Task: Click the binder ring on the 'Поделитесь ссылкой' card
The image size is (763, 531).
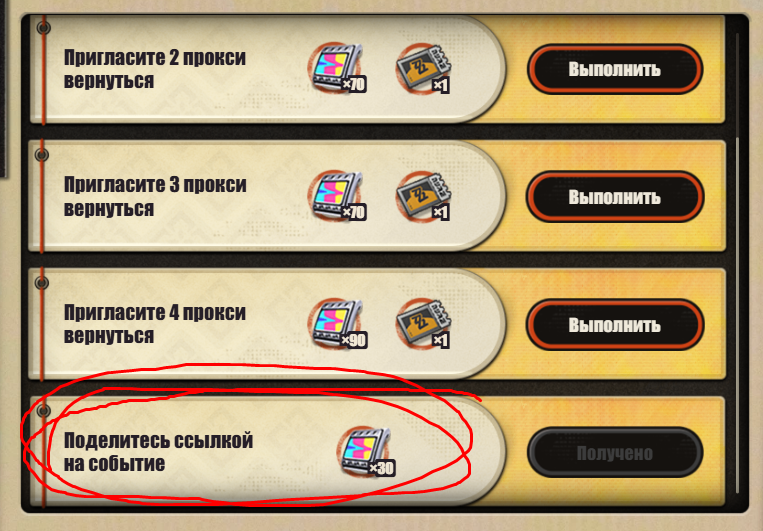Action: pos(43,411)
